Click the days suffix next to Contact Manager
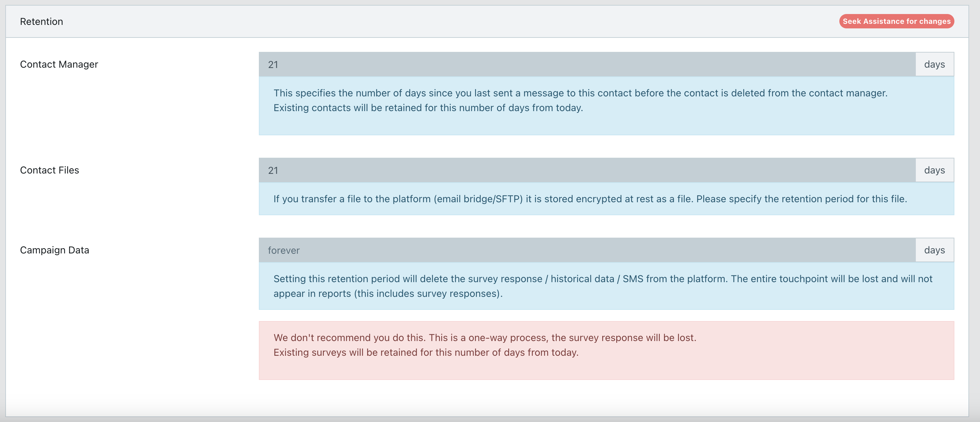The image size is (980, 422). (934, 64)
